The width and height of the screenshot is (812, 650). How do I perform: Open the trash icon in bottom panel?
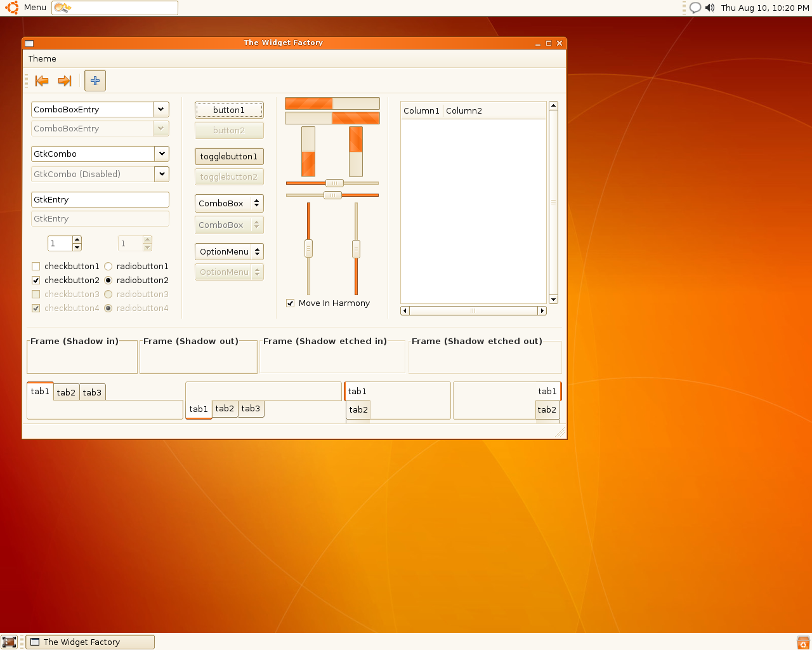pos(803,642)
